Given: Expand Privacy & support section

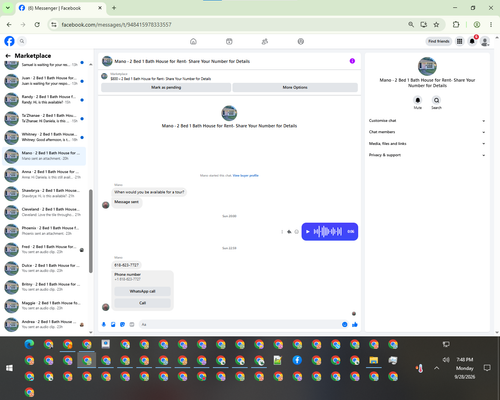Looking at the screenshot, I should click(427, 155).
